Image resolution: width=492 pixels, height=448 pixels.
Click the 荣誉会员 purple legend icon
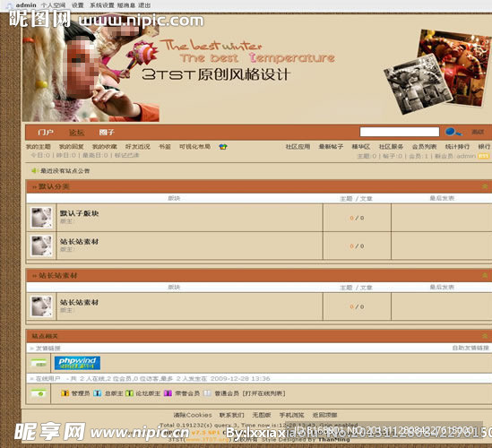tap(168, 393)
